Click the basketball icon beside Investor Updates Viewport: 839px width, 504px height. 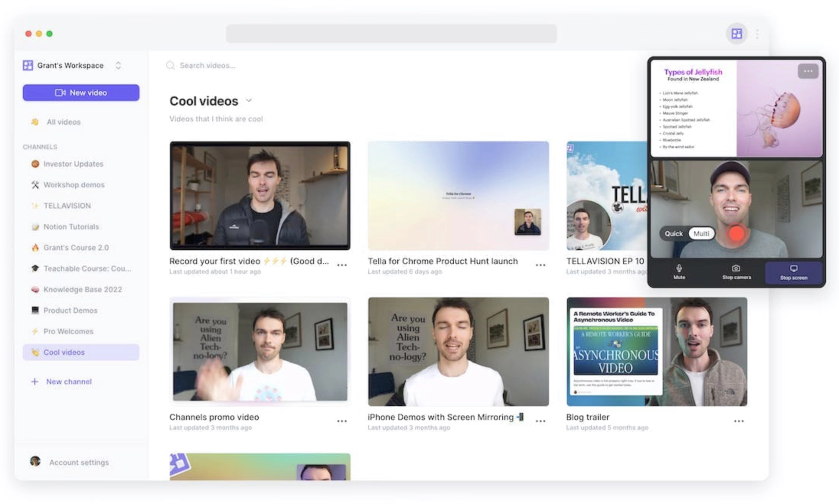pyautogui.click(x=35, y=164)
